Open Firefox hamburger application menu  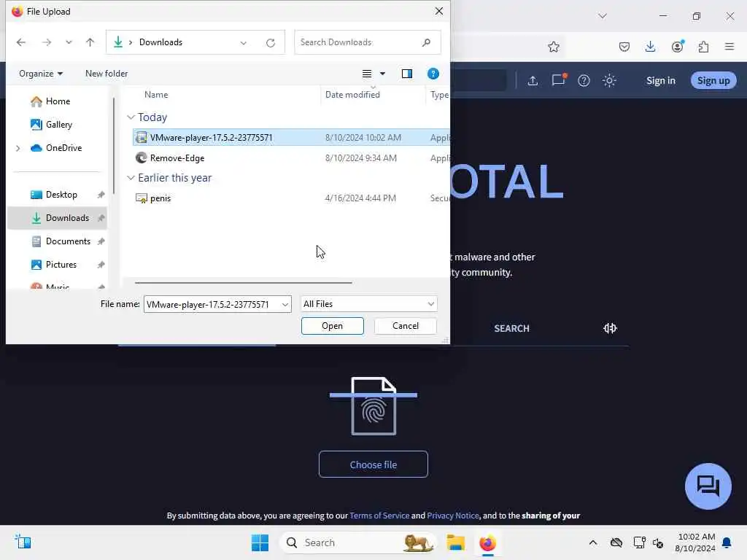tap(729, 47)
